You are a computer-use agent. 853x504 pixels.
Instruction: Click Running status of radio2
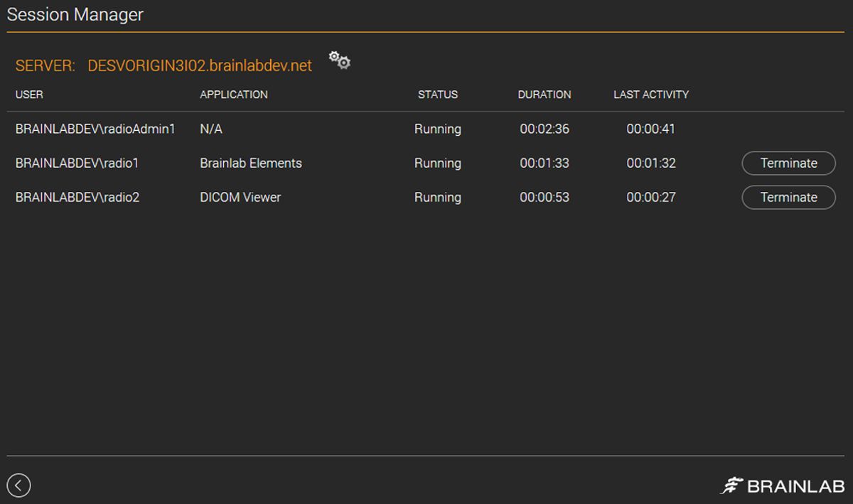click(438, 198)
